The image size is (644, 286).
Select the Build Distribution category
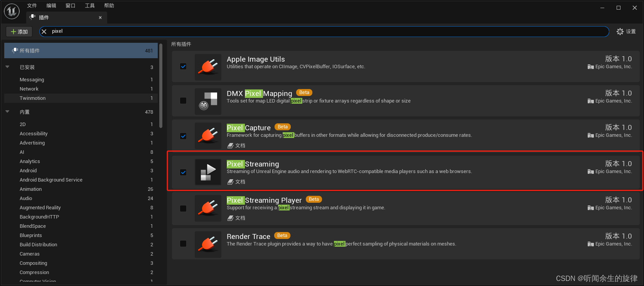click(81, 244)
